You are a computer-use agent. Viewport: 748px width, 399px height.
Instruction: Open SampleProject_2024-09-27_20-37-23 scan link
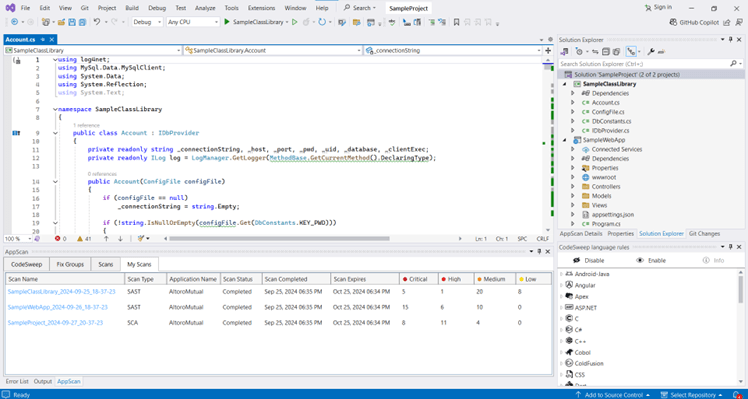(55, 323)
